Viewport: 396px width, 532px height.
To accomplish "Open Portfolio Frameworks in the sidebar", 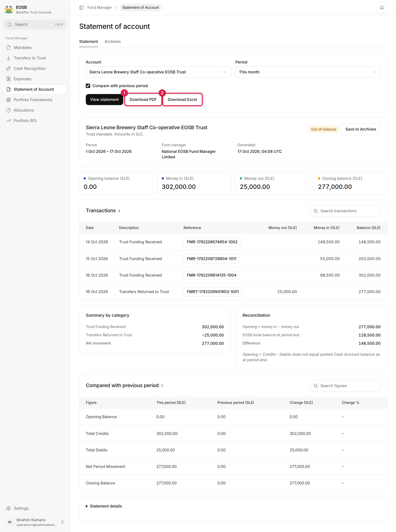I will (35, 100).
